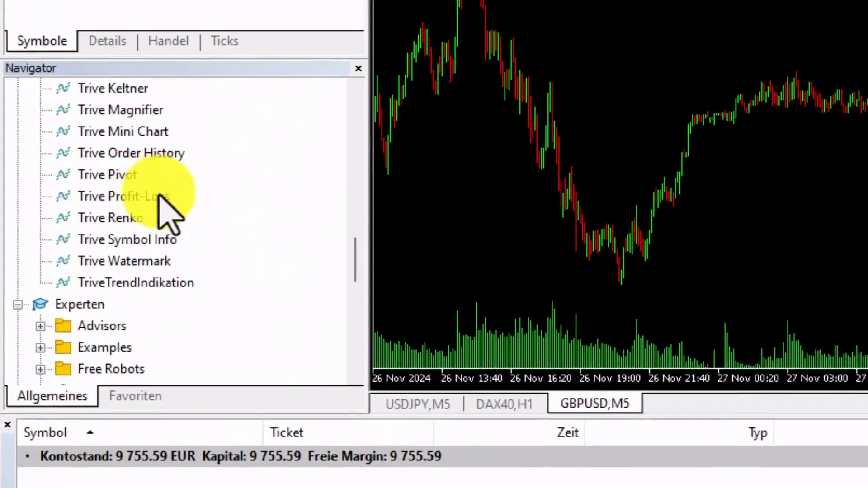Select Trive Keltner label in Navigator

(113, 88)
